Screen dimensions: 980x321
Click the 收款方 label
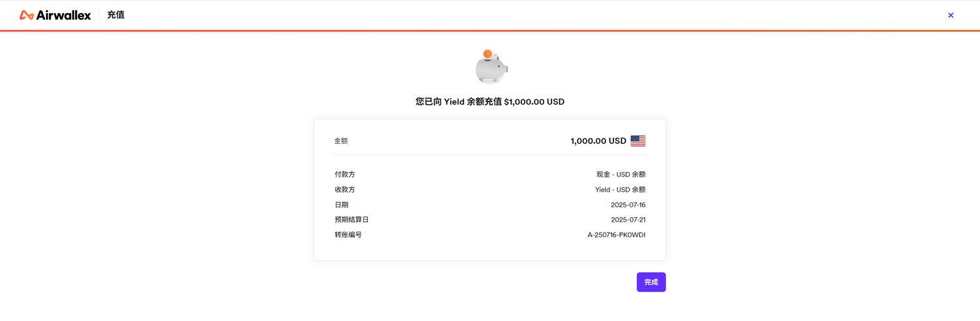pyautogui.click(x=345, y=190)
